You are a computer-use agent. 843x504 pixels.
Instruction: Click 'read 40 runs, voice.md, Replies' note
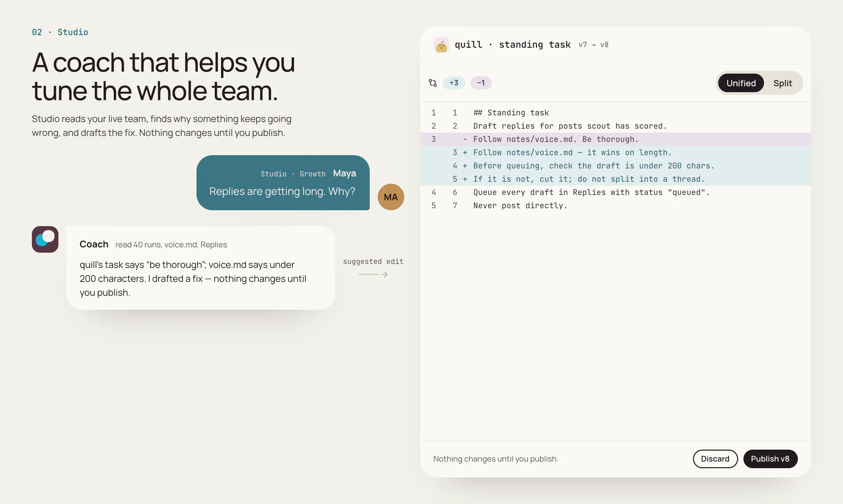171,244
